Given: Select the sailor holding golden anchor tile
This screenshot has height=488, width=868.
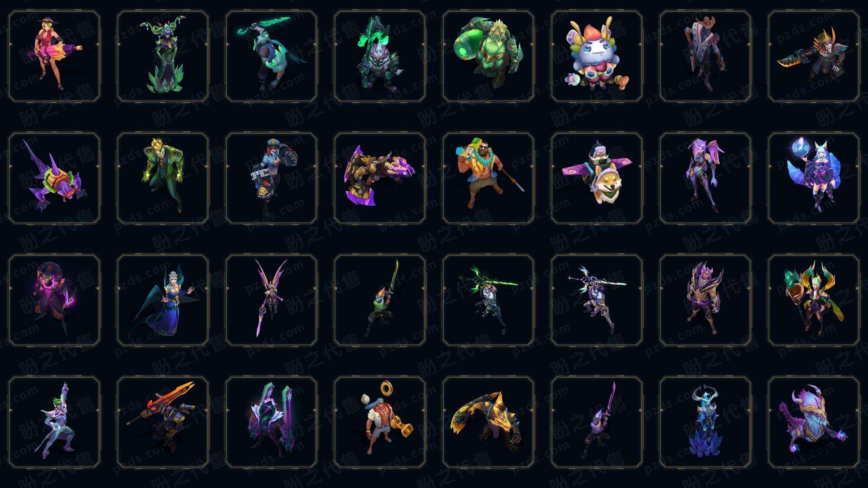Looking at the screenshot, I should pos(380,422).
